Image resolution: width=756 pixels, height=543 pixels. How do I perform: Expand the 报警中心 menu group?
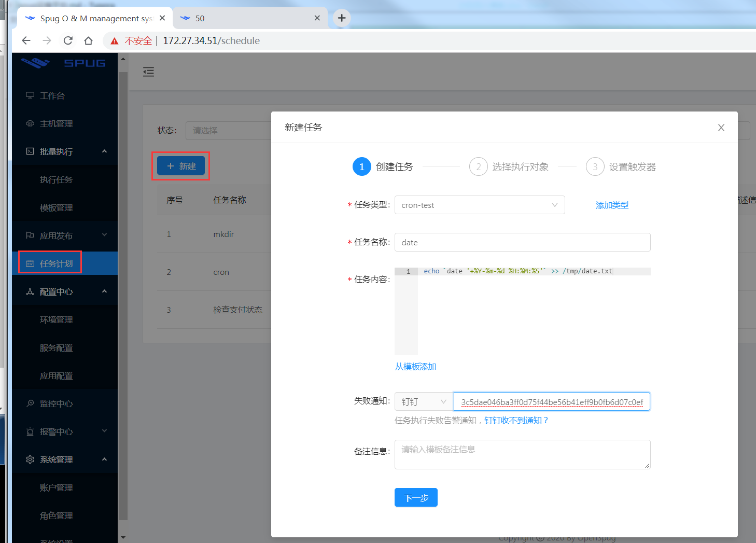(x=65, y=431)
